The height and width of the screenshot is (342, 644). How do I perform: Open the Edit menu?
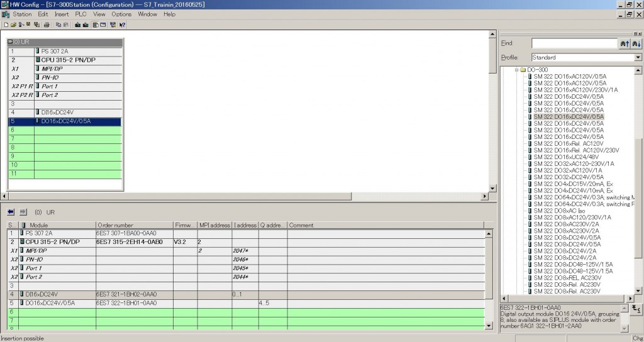pyautogui.click(x=43, y=14)
